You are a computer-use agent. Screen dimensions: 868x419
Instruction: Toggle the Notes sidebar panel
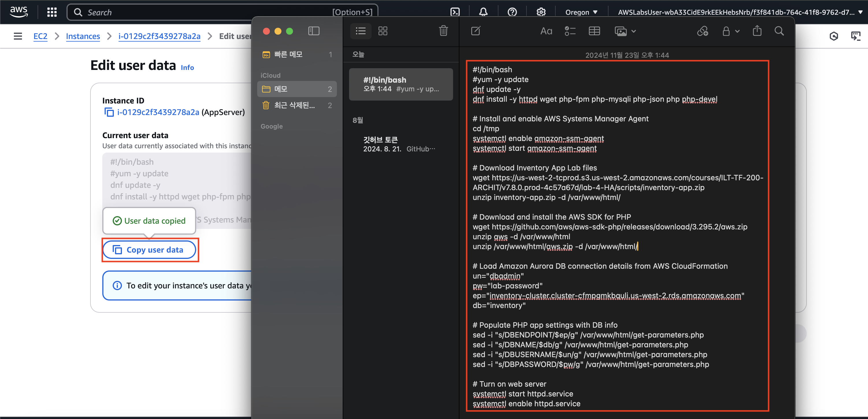click(314, 31)
